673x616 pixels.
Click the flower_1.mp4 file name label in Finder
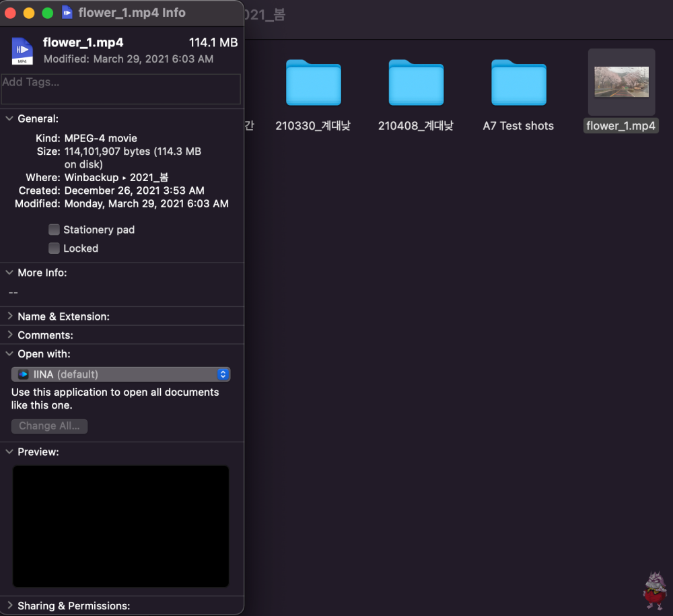pos(621,126)
